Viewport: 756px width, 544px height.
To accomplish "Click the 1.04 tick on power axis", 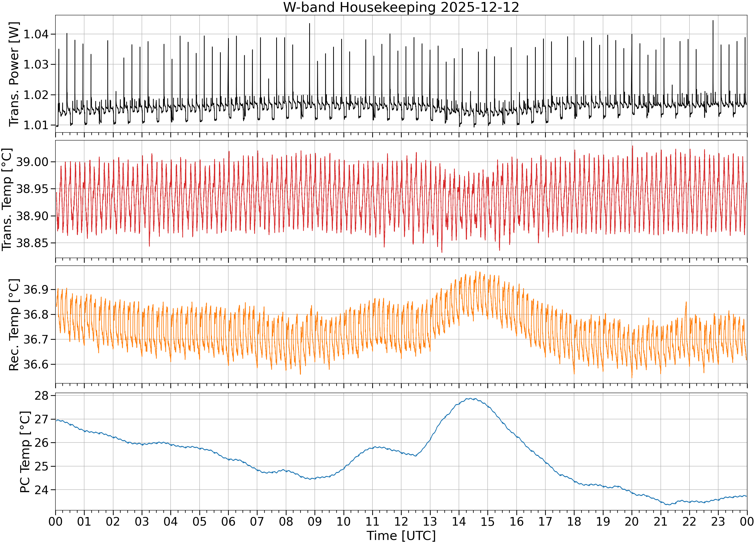I will pos(36,34).
